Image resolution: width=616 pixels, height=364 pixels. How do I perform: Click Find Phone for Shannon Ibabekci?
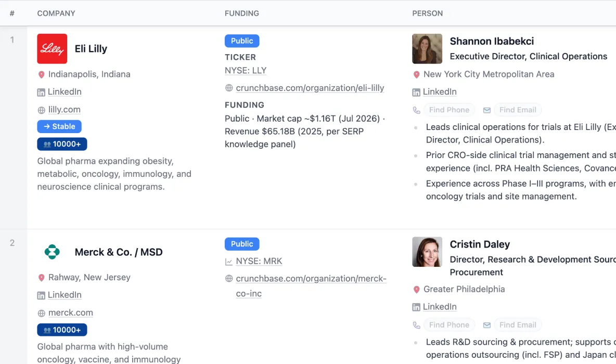[449, 110]
